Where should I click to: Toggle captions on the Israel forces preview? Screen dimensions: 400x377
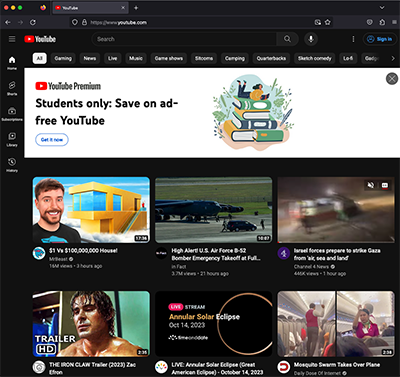(385, 185)
